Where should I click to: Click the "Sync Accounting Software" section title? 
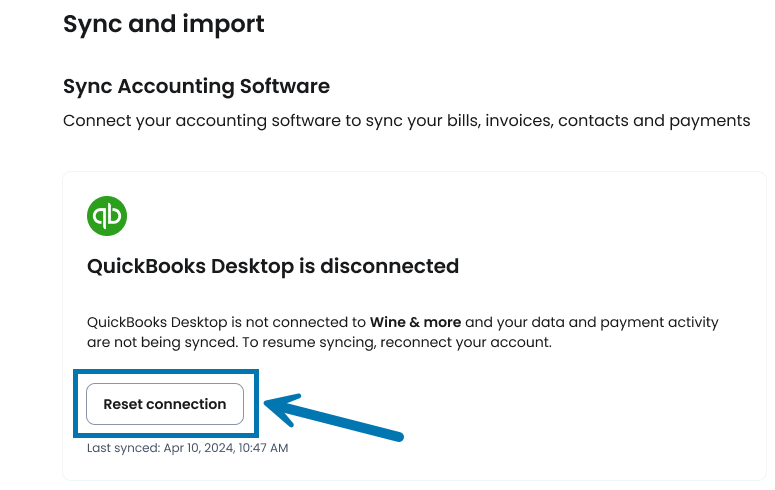point(196,86)
